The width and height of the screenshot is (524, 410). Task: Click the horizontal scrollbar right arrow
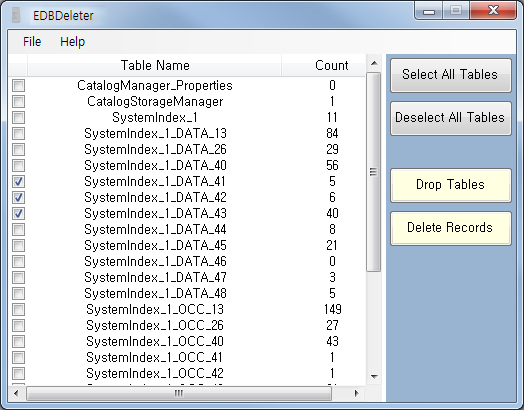357,393
